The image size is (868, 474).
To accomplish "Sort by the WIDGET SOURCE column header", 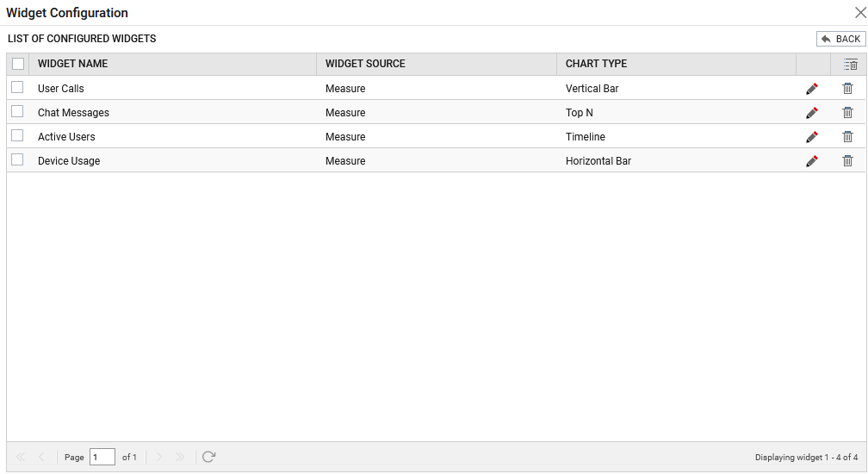I will [437, 65].
